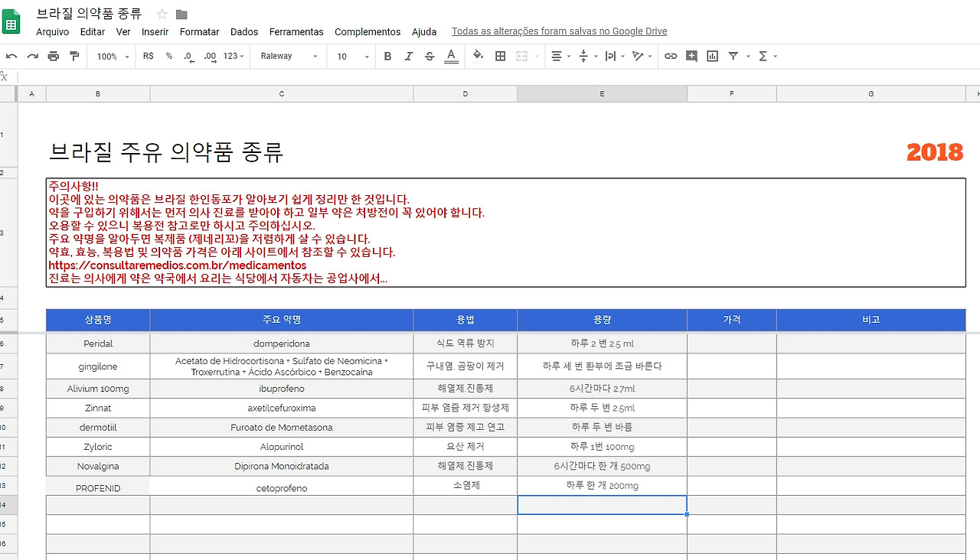This screenshot has height=560, width=980.
Task: Select column F header
Action: (x=732, y=93)
